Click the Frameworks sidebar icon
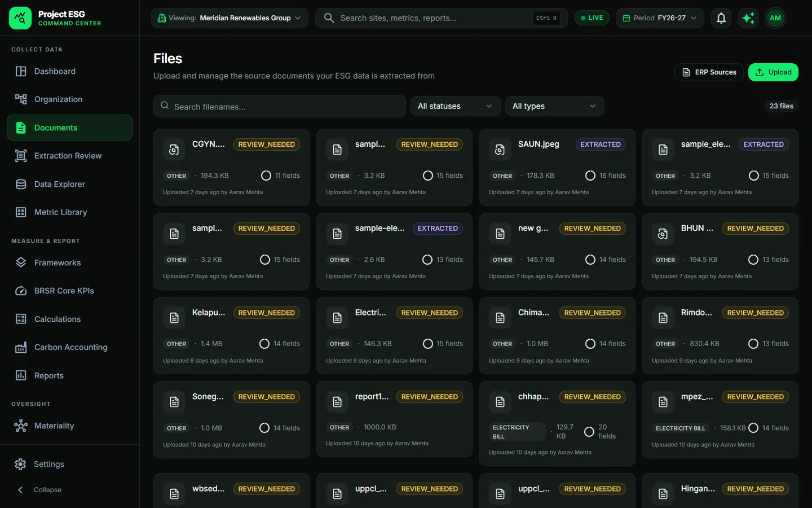The image size is (812, 508). click(x=21, y=262)
